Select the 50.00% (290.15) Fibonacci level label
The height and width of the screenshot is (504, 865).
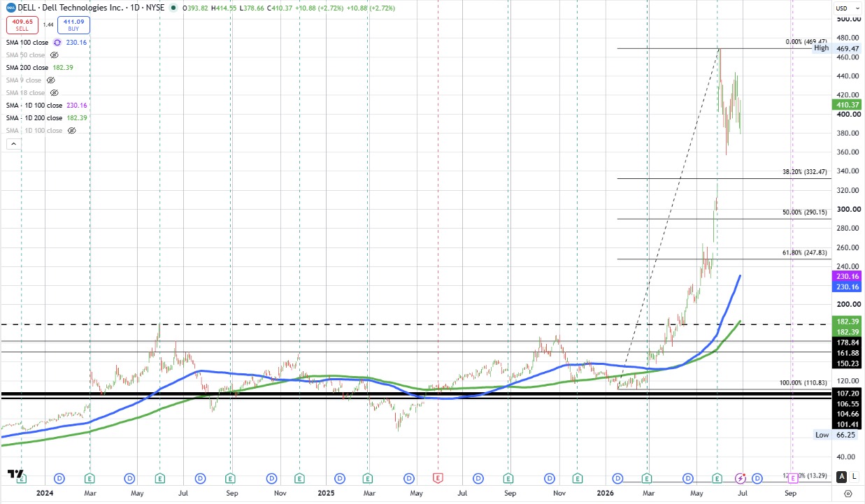(804, 212)
